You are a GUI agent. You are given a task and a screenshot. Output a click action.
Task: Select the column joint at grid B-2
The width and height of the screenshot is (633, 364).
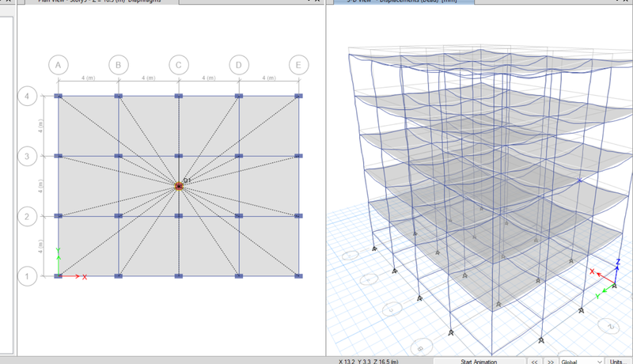pyautogui.click(x=118, y=216)
